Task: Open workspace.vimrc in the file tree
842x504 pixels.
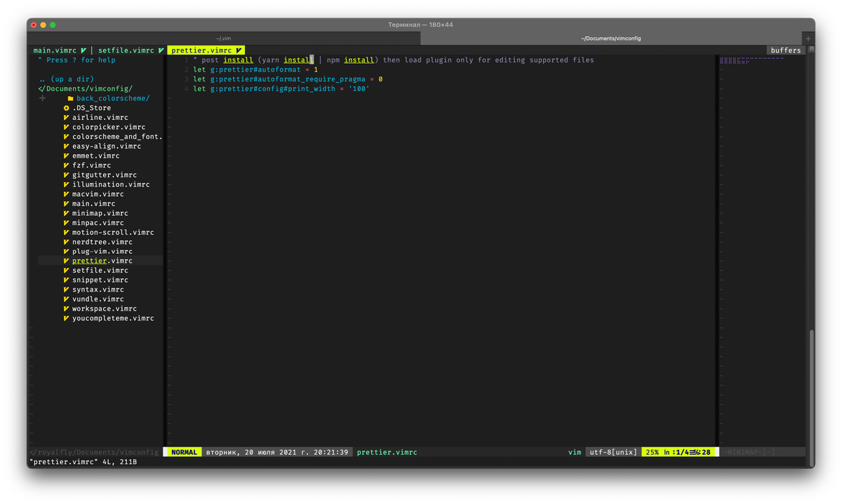Action: (105, 309)
